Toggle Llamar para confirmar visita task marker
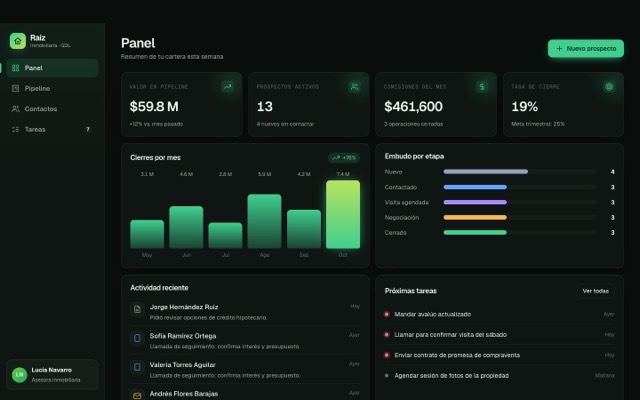The image size is (640, 400). click(x=387, y=335)
